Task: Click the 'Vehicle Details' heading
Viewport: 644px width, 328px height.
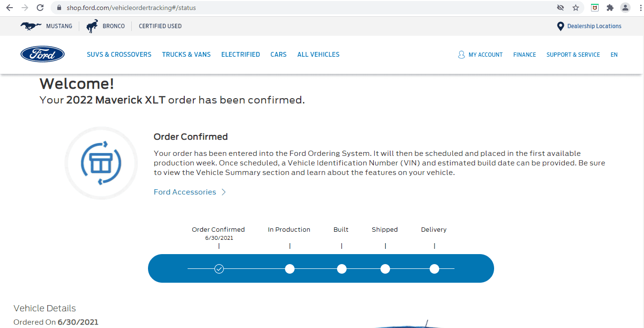Action: 44,308
